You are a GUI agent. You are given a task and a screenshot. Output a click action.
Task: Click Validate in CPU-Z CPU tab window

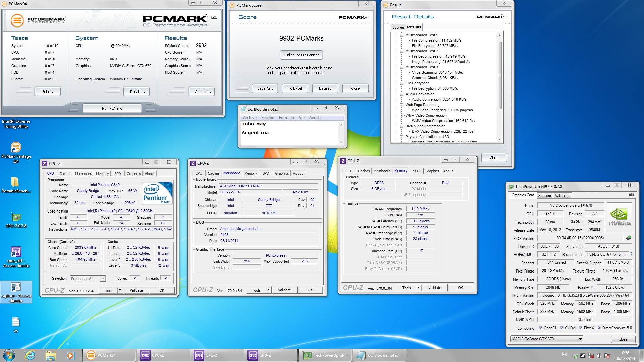tap(136, 290)
